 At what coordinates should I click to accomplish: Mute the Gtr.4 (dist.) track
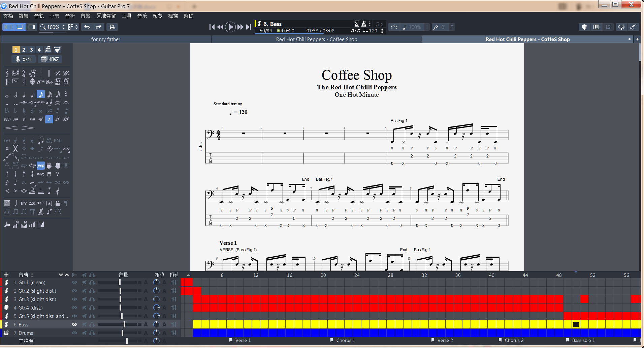pos(84,308)
